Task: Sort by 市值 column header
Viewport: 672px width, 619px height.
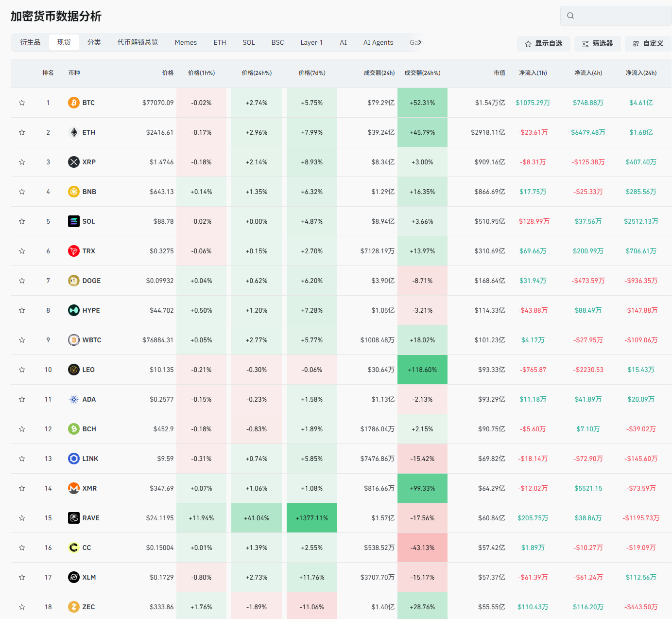Action: [x=499, y=73]
